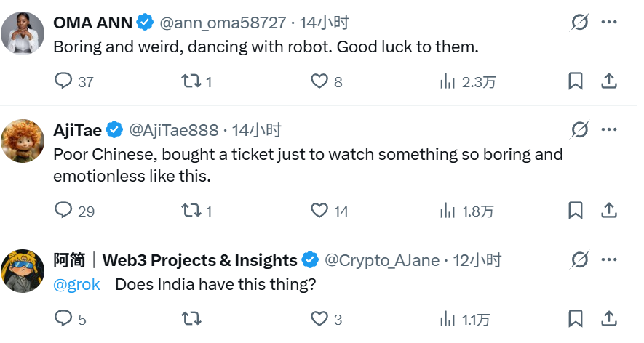Screen dimensions: 644x343
Task: Open OMA ANN's profile avatar
Action: [23, 33]
